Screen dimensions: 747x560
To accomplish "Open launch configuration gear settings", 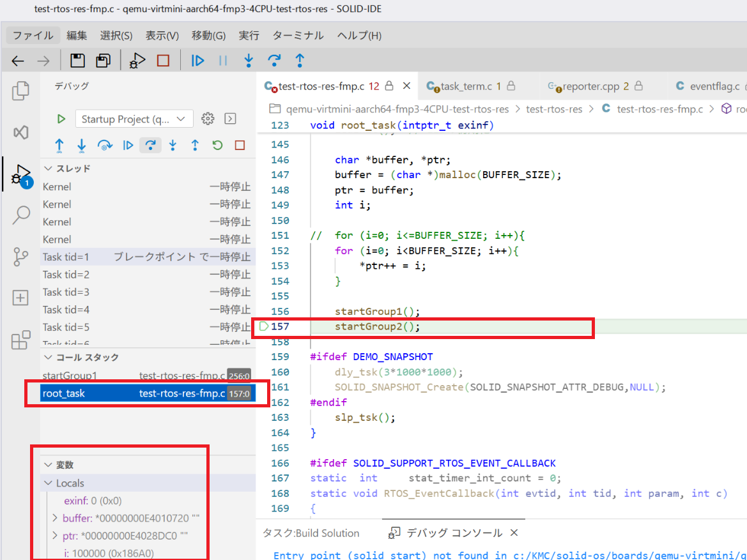I will click(208, 119).
